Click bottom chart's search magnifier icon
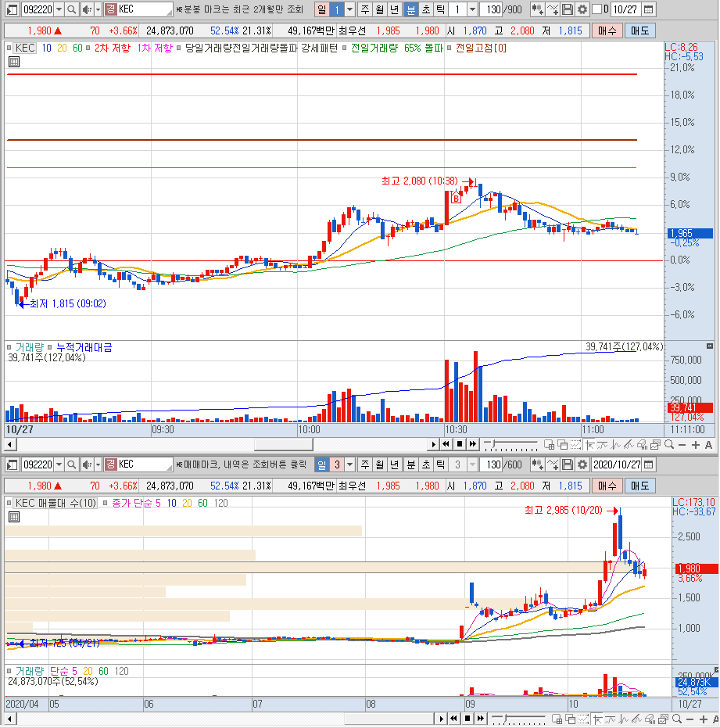720x728 pixels. tap(71, 464)
